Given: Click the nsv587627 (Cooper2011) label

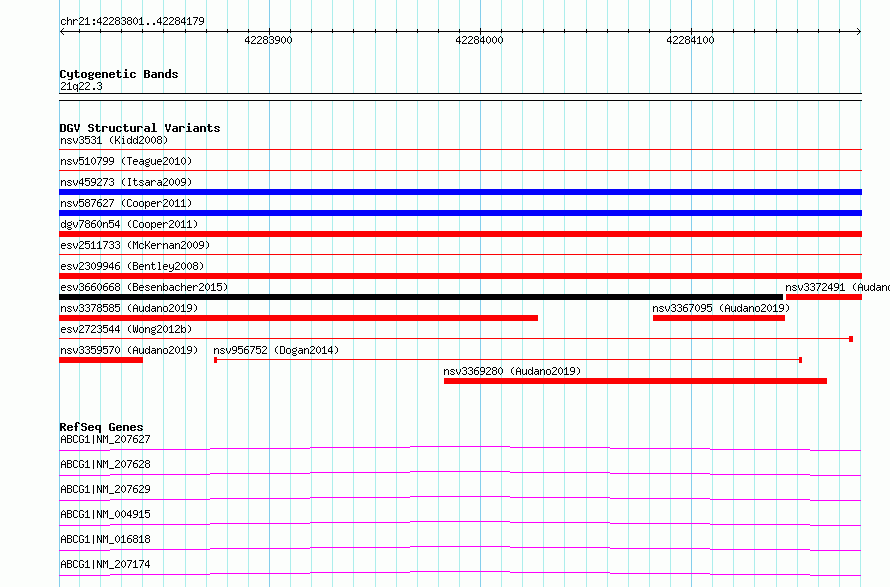Looking at the screenshot, I should click(126, 203).
